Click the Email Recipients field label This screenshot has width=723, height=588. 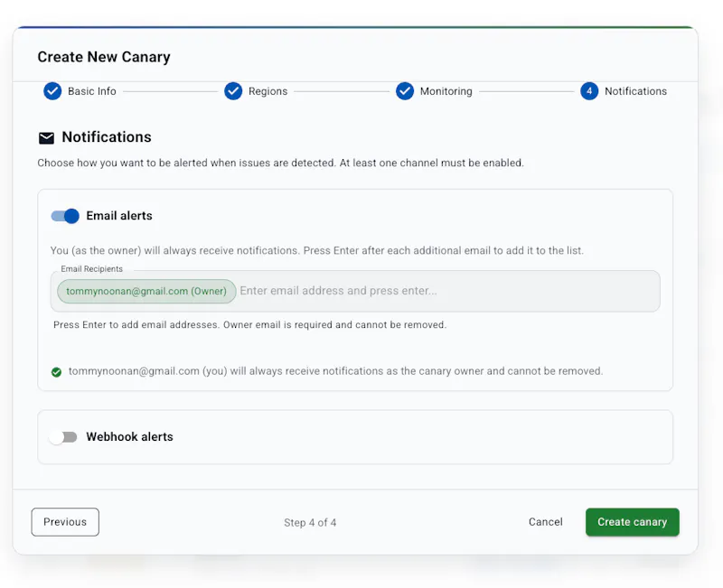click(x=92, y=268)
